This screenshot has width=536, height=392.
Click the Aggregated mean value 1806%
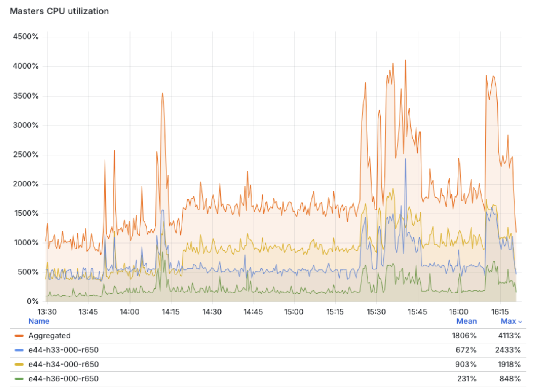pos(464,336)
